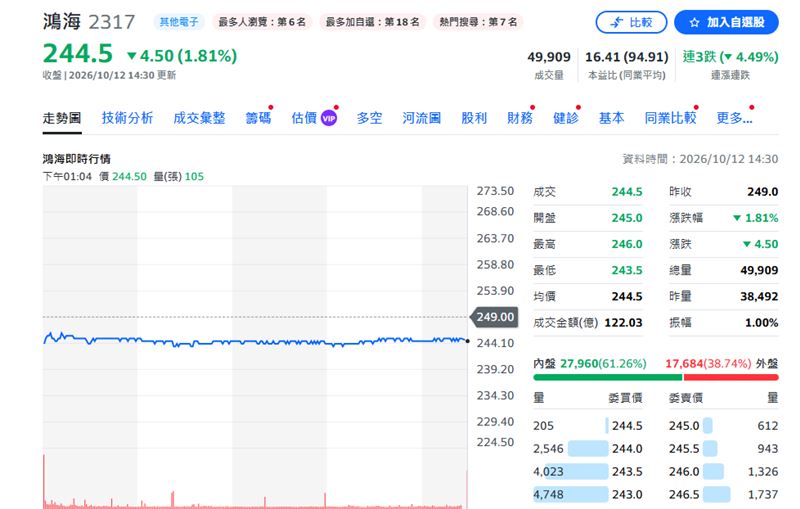The height and width of the screenshot is (509, 800).
Task: Click the purple VIP badge icon
Action: [x=329, y=118]
